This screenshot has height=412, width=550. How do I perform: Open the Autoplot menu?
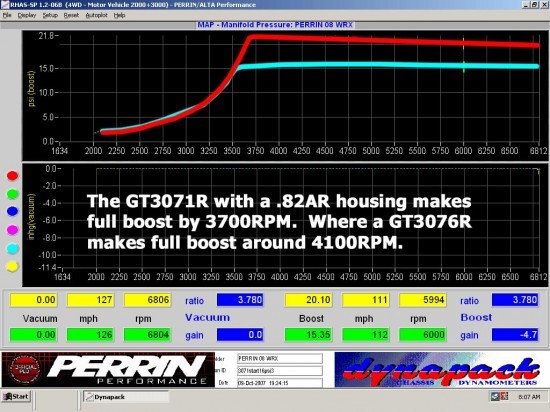pos(96,15)
